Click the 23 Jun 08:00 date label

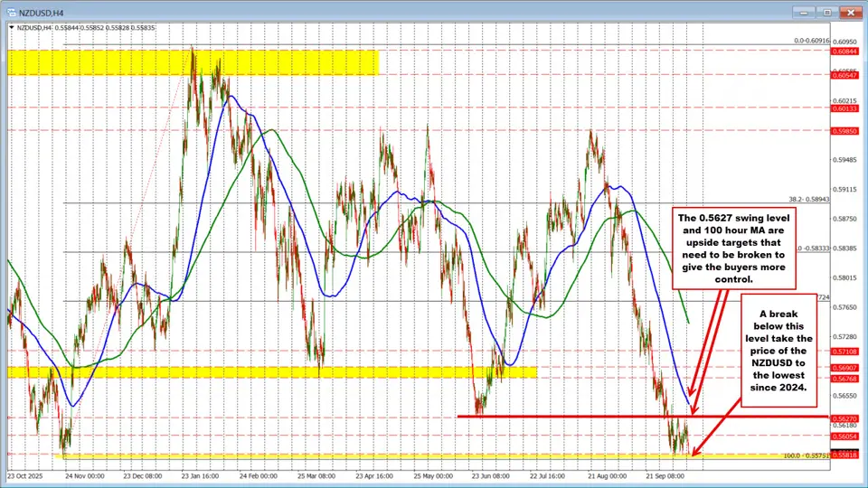pos(490,476)
